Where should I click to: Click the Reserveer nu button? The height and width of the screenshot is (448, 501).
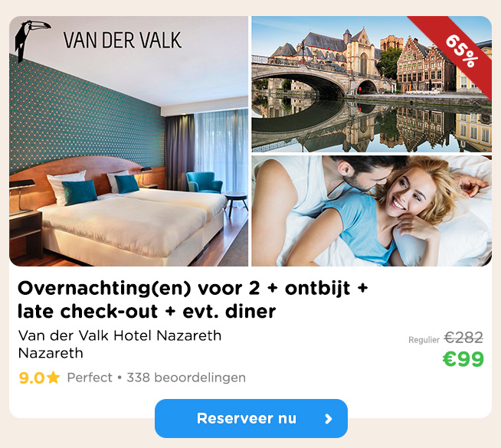pos(251,418)
